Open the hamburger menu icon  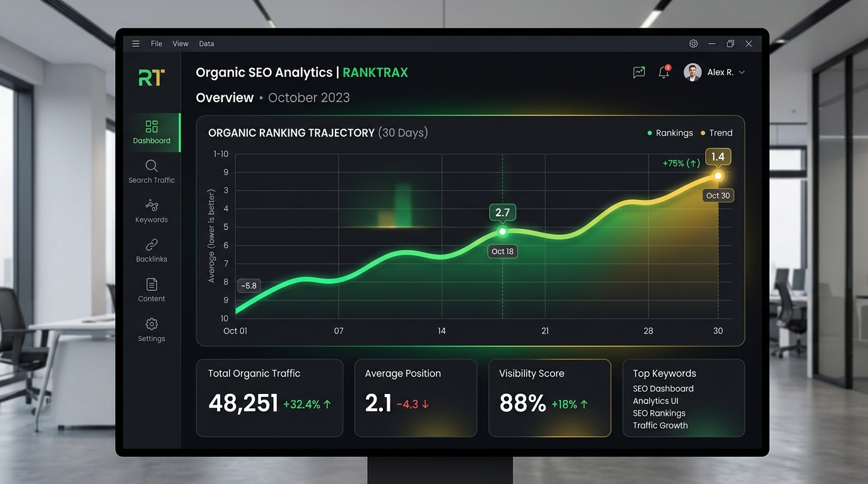(x=136, y=44)
